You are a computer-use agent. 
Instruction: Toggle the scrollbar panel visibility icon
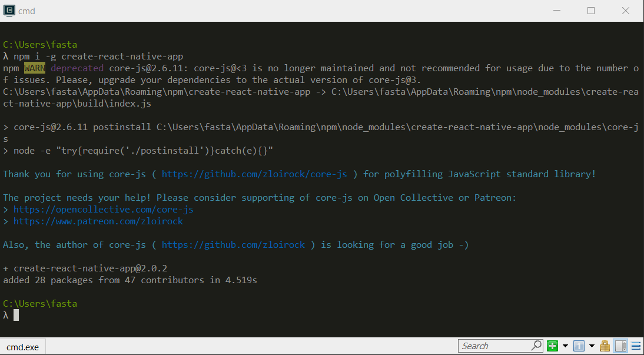[620, 346]
